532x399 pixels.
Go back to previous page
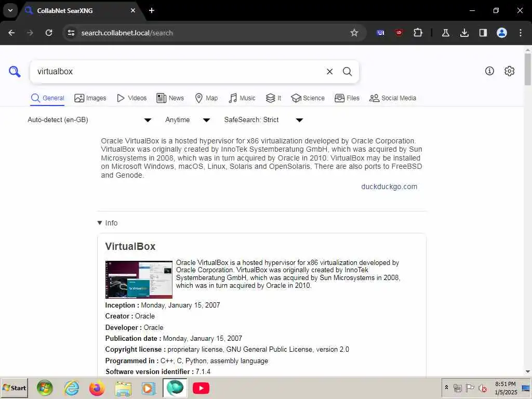pos(11,33)
